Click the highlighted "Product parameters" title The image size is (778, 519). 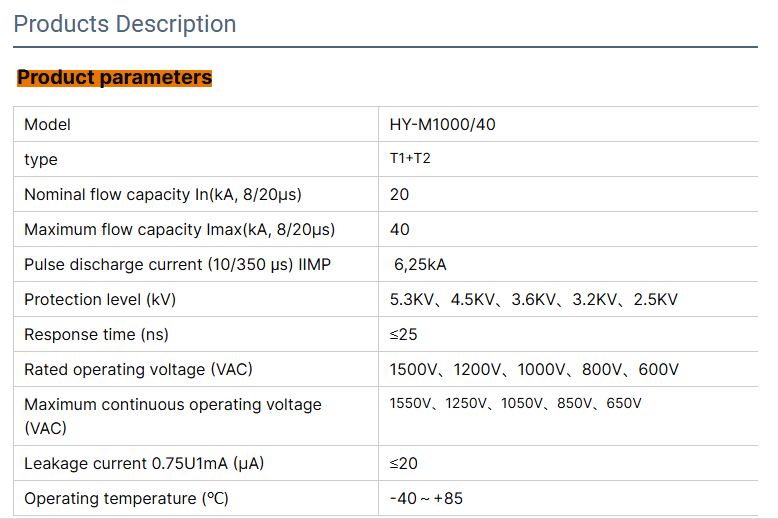(x=115, y=77)
